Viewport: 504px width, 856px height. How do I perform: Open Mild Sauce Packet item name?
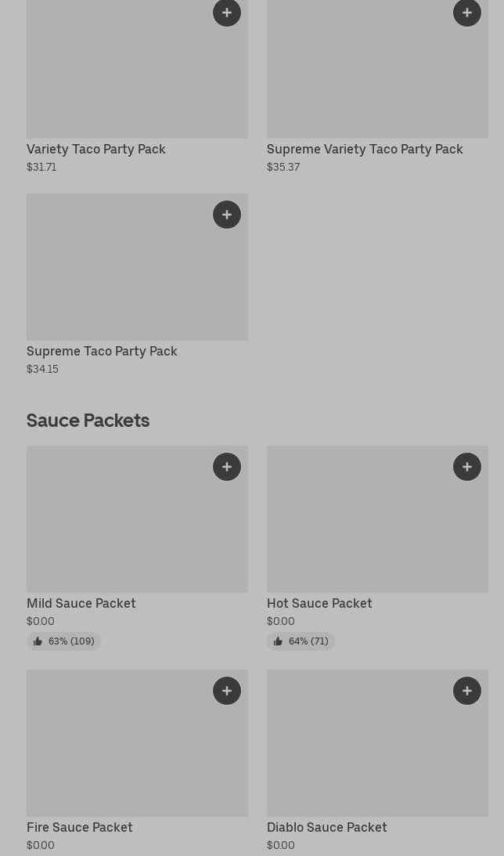pos(81,603)
